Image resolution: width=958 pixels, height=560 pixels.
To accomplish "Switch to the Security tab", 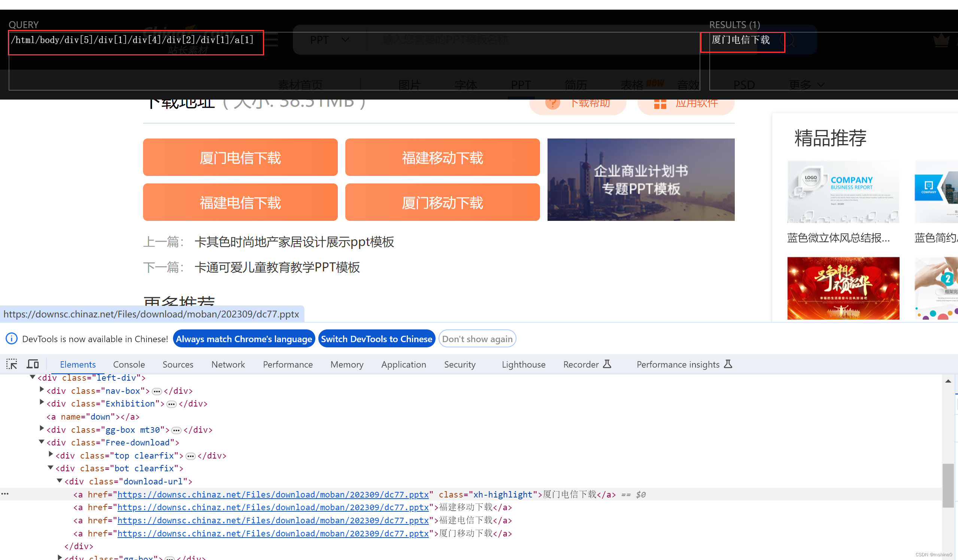I will [460, 364].
